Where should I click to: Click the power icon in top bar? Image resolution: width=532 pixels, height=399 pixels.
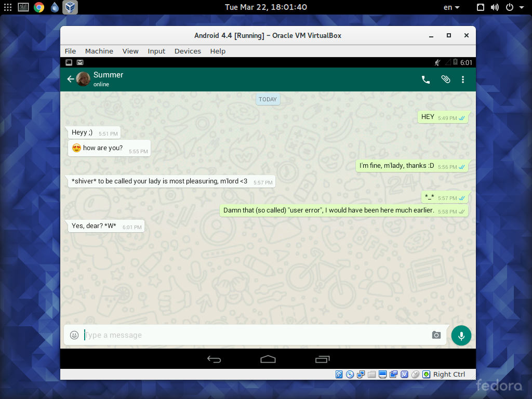(510, 7)
